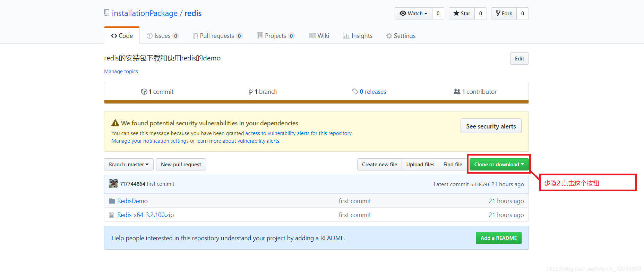
Task: Click Edit for the repository description
Action: tap(519, 59)
